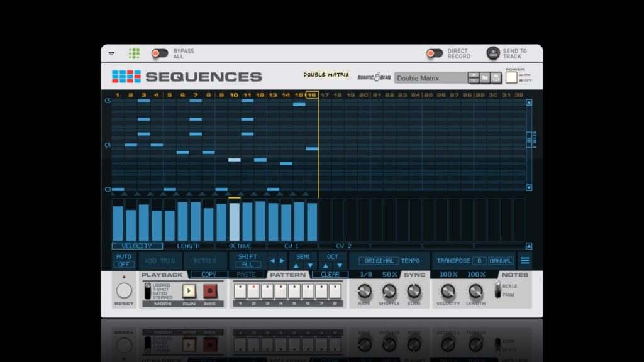This screenshot has height=362, width=644.
Task: Click the note grid scroll up arrow
Action: point(529,102)
